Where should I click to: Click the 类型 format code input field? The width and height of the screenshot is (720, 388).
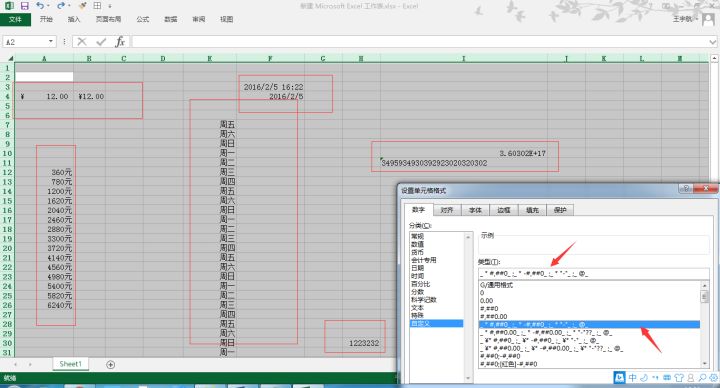coord(594,274)
